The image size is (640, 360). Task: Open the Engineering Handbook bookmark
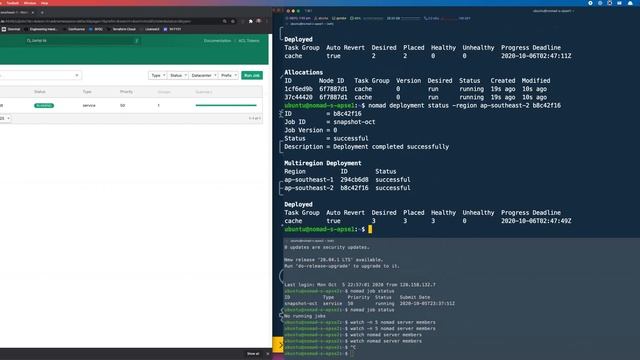tap(42, 29)
